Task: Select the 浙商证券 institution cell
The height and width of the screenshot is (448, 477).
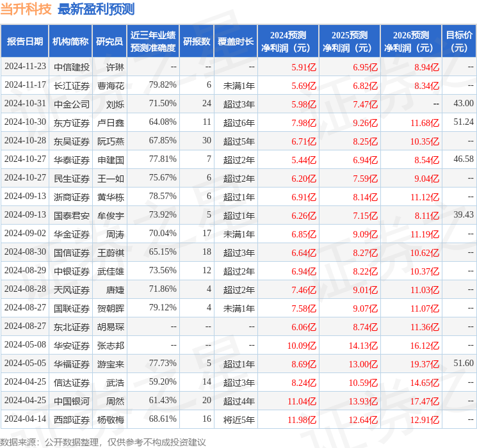Action: point(72,196)
